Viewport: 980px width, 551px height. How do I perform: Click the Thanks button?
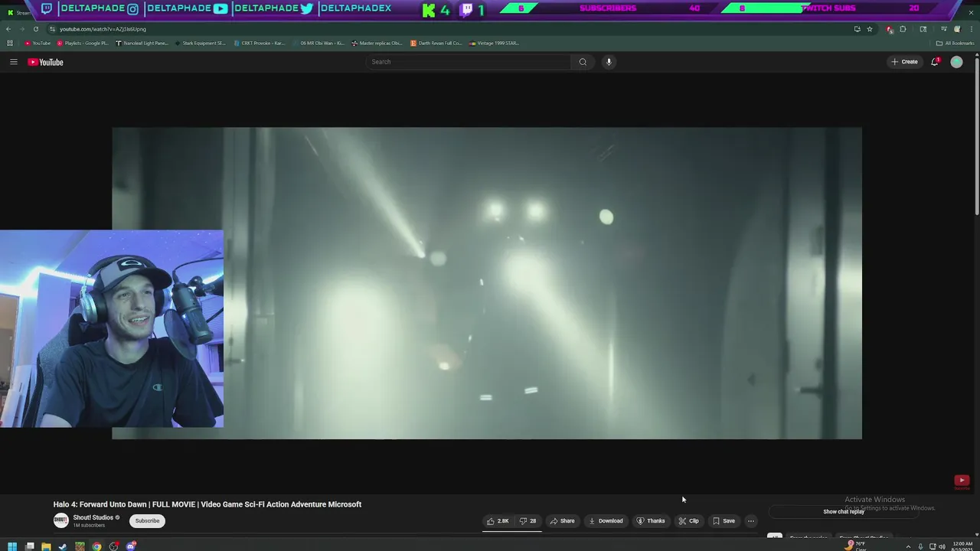651,521
